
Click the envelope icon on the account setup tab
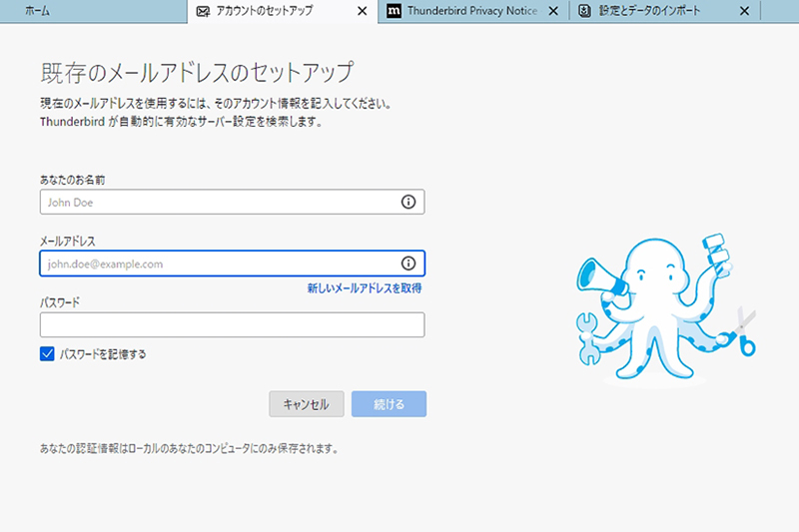coord(204,12)
